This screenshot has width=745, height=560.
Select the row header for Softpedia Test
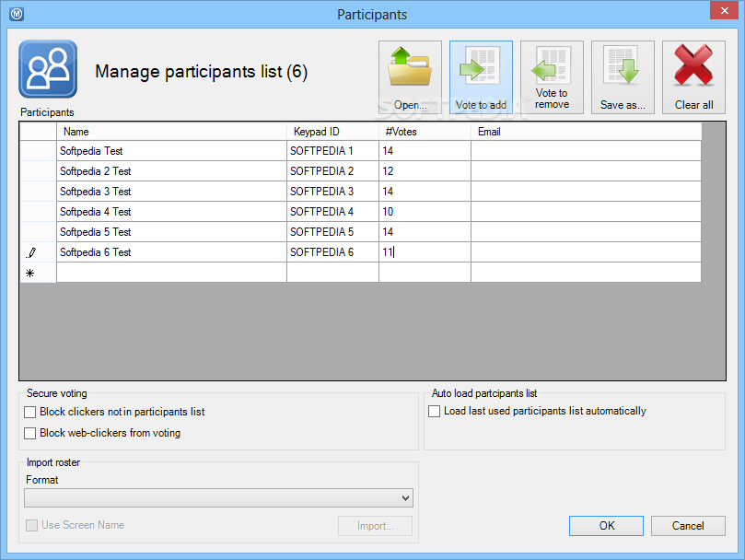[38, 151]
